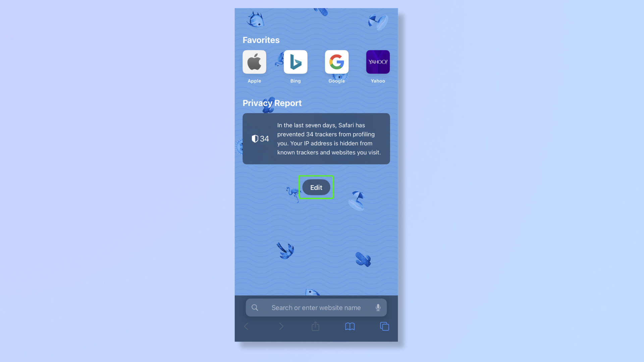View Safari open tabs overview
644x362 pixels.
tap(384, 327)
